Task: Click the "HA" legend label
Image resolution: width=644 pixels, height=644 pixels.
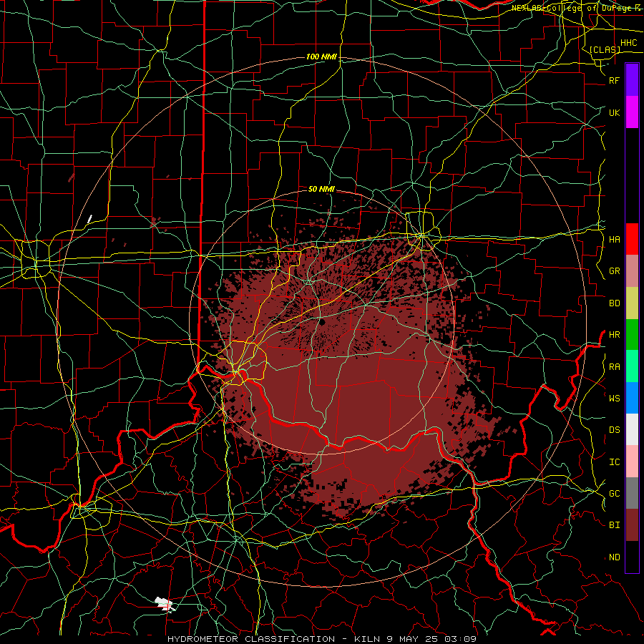Action: (614, 239)
